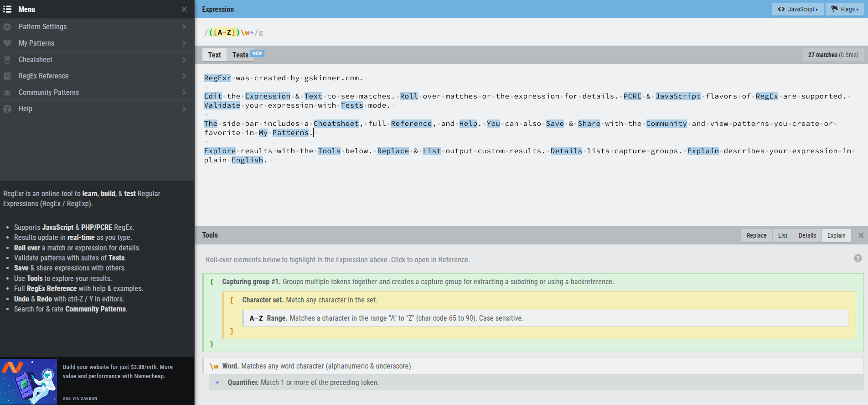Expand Cheatsheet chevron
868x405 pixels.
(x=184, y=60)
